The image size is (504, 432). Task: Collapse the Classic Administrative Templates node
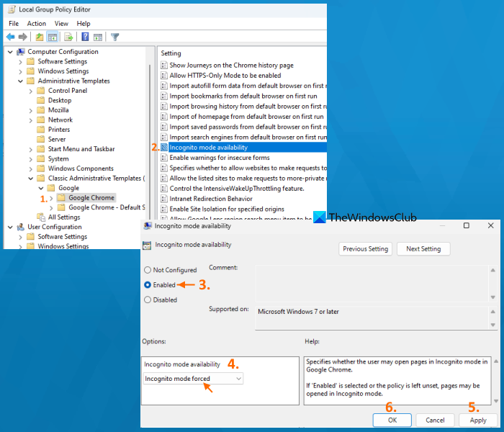click(31, 179)
